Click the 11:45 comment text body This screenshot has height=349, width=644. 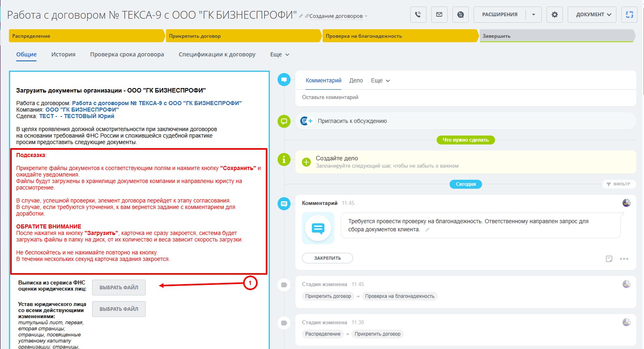tap(468, 225)
